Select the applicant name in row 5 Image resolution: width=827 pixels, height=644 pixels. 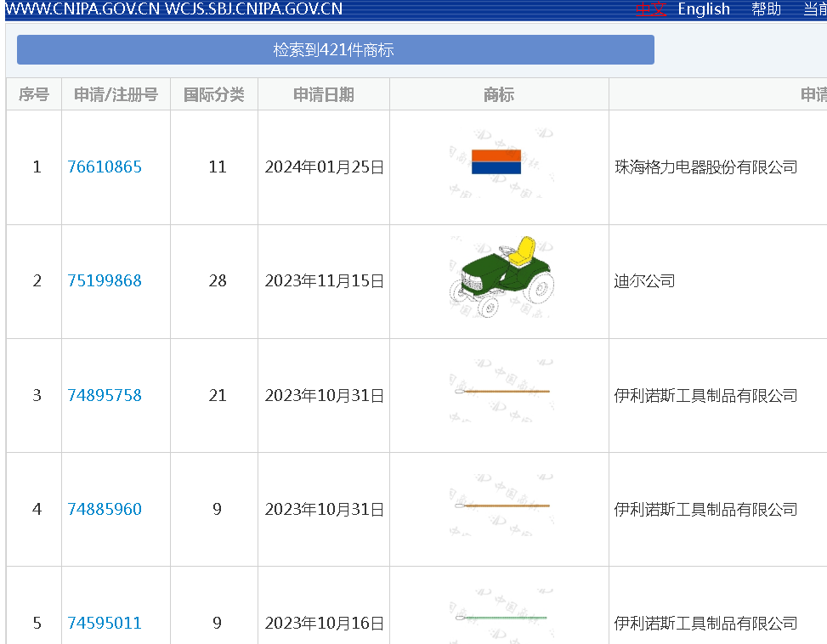(x=705, y=623)
